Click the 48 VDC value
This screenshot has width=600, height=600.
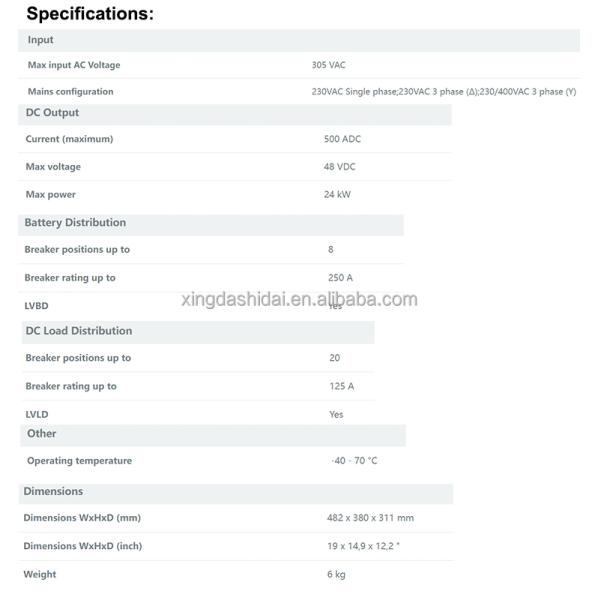click(x=339, y=167)
